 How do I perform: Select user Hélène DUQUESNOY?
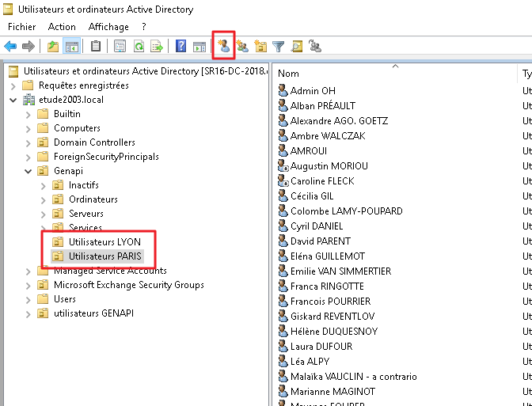334,332
